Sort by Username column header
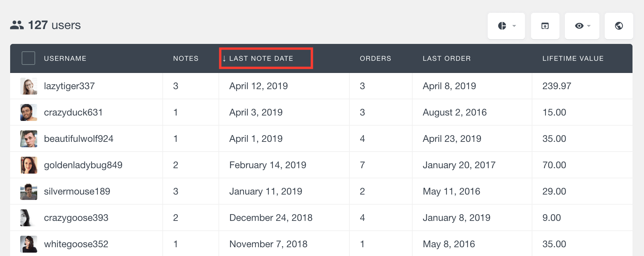Image resolution: width=644 pixels, height=256 pixels. point(65,58)
